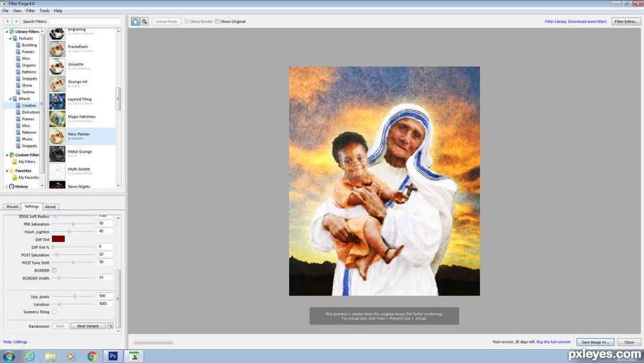
Task: Click the Next Variant button
Action: (88, 326)
